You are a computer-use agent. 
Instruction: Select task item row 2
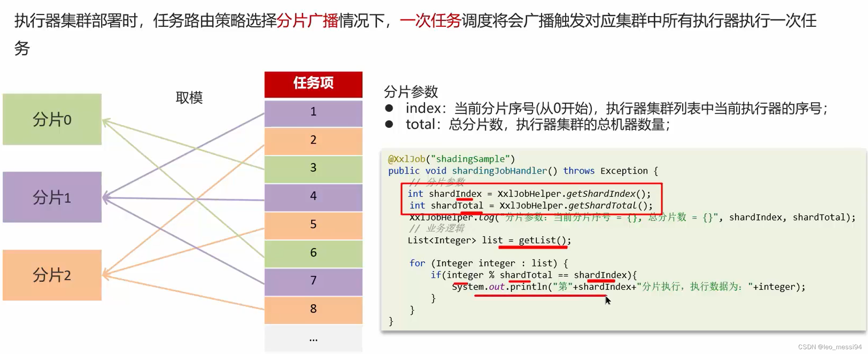[313, 141]
